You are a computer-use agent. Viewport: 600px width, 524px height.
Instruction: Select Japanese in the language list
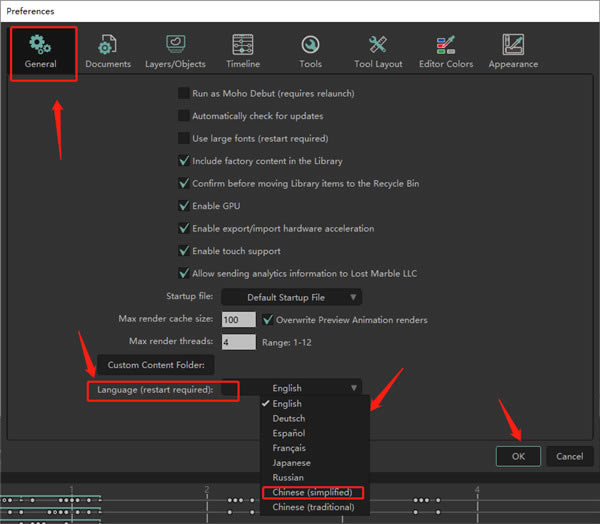pos(291,463)
